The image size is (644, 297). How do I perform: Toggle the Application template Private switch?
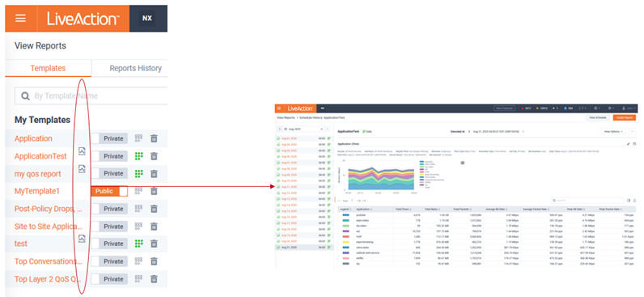(109, 138)
